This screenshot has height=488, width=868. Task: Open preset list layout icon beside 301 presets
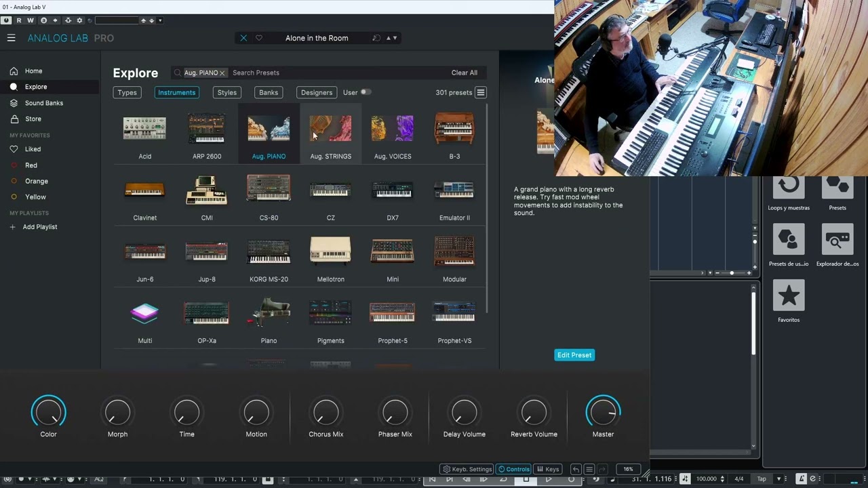481,92
